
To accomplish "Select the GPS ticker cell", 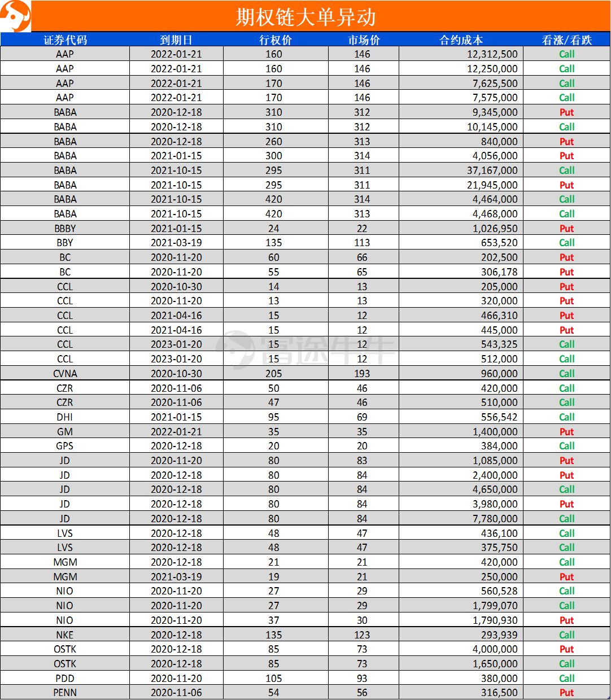I will point(65,446).
